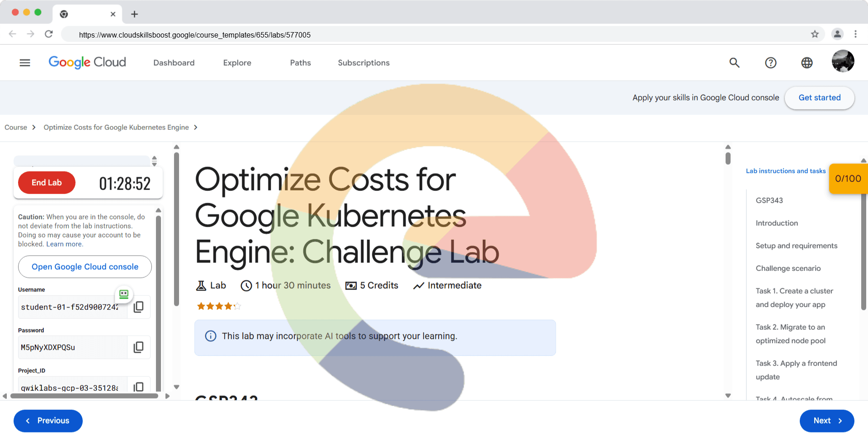Go to Dashboard
This screenshot has width=868, height=441.
pyautogui.click(x=174, y=63)
